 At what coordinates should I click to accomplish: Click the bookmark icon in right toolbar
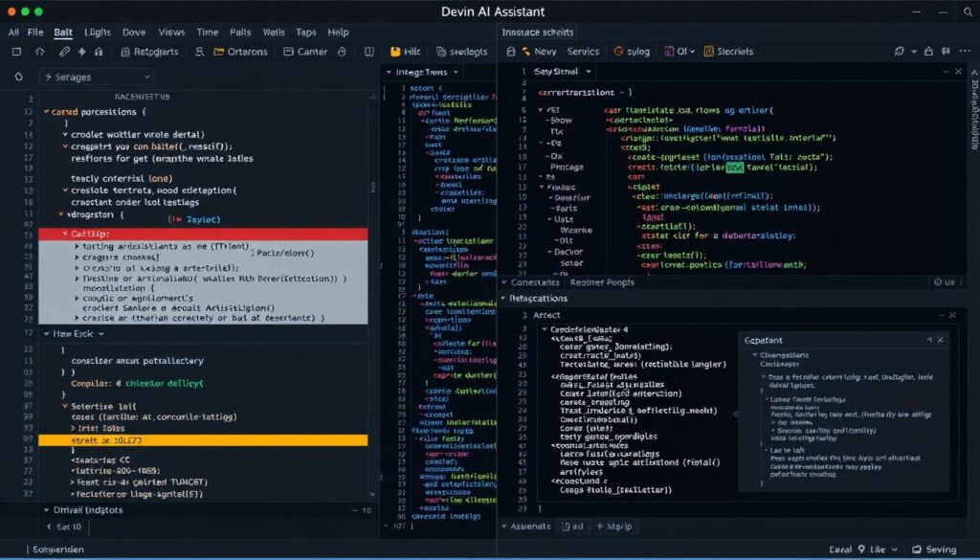(x=946, y=52)
